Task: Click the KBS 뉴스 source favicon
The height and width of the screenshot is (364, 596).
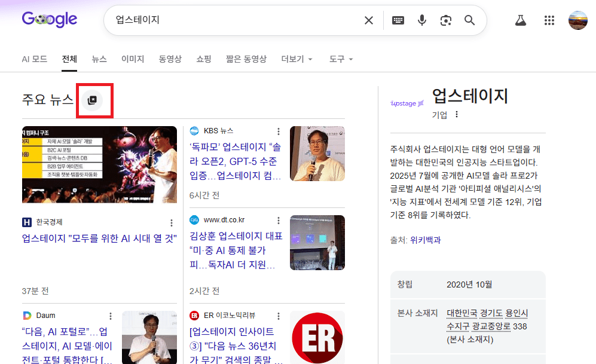Action: click(194, 131)
